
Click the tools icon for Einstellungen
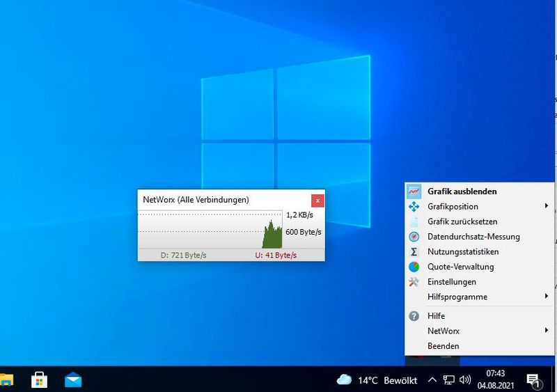[x=414, y=282]
